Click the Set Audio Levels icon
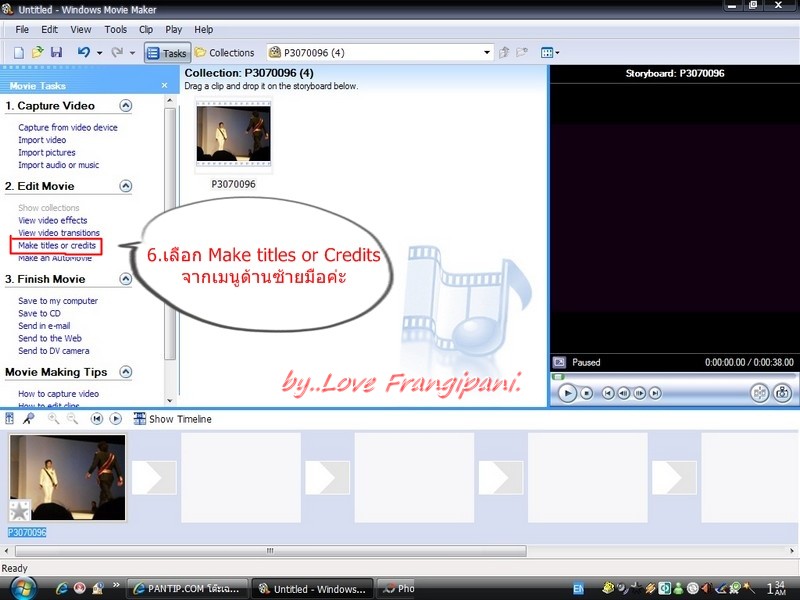The image size is (800, 600). [x=9, y=419]
